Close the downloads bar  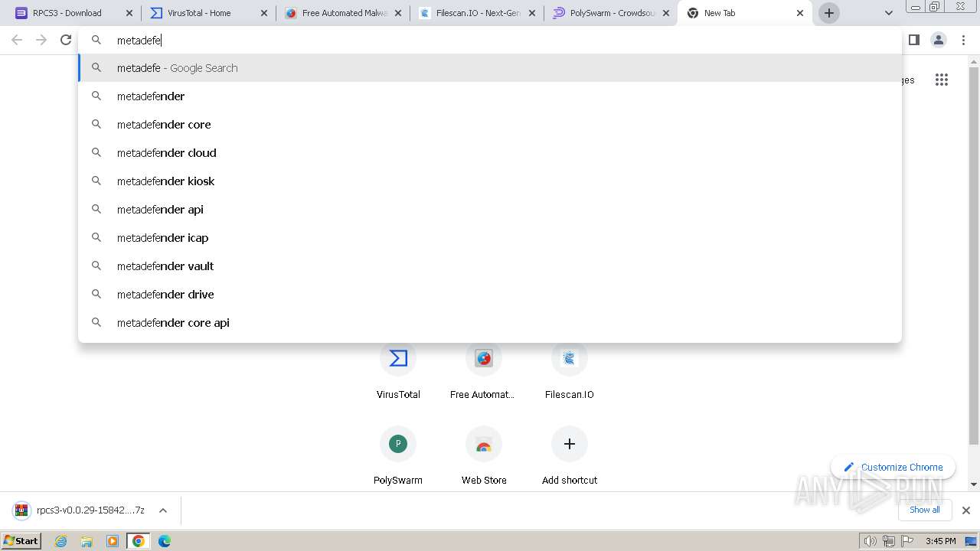point(966,510)
